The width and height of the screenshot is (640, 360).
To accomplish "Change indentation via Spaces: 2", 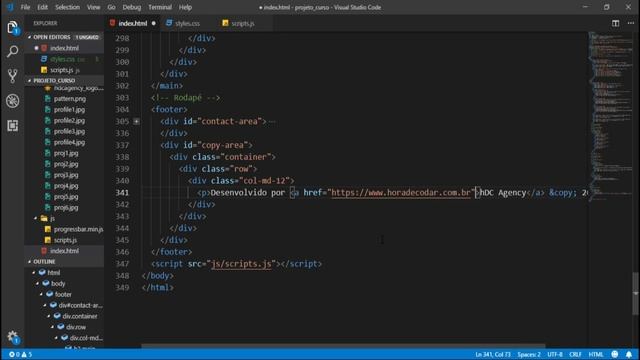I will [529, 354].
